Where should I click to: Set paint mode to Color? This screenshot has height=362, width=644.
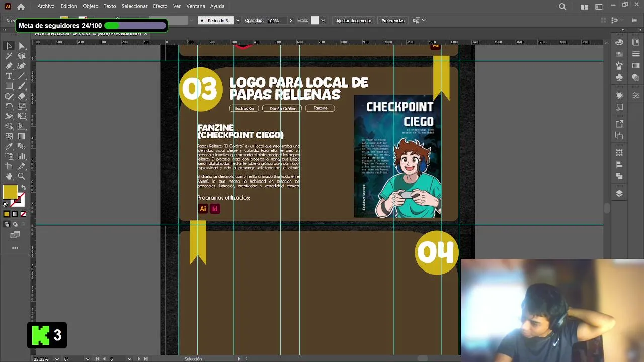click(7, 214)
